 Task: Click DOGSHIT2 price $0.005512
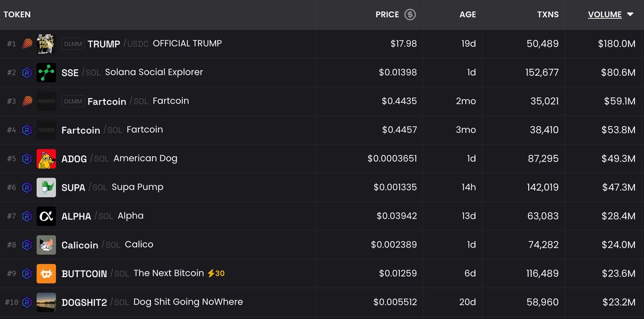pyautogui.click(x=395, y=302)
